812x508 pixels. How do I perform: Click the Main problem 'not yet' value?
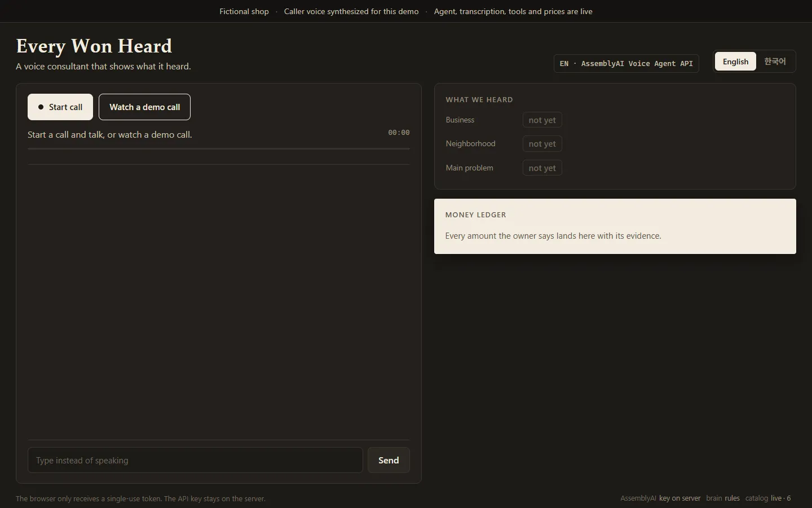(542, 168)
